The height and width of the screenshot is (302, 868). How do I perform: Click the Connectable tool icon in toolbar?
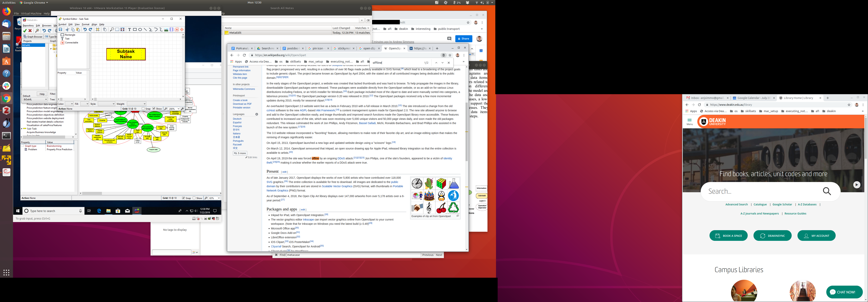pos(177,30)
